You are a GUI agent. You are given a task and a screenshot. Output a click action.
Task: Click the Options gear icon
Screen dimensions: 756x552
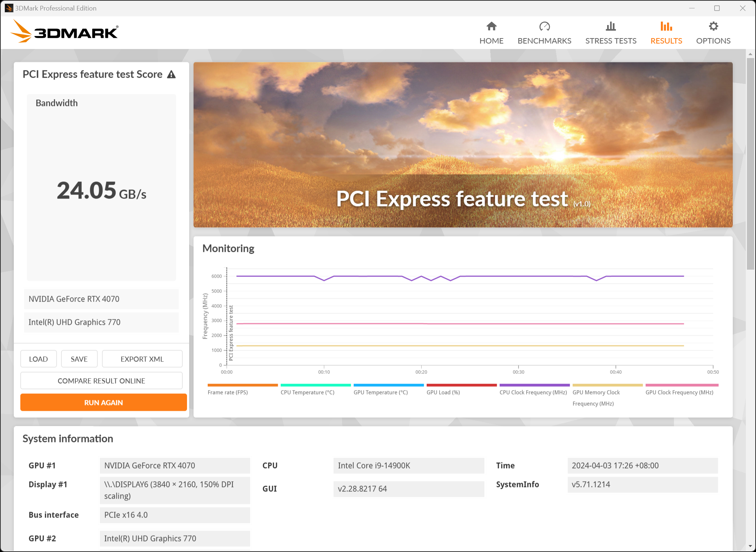(x=713, y=26)
